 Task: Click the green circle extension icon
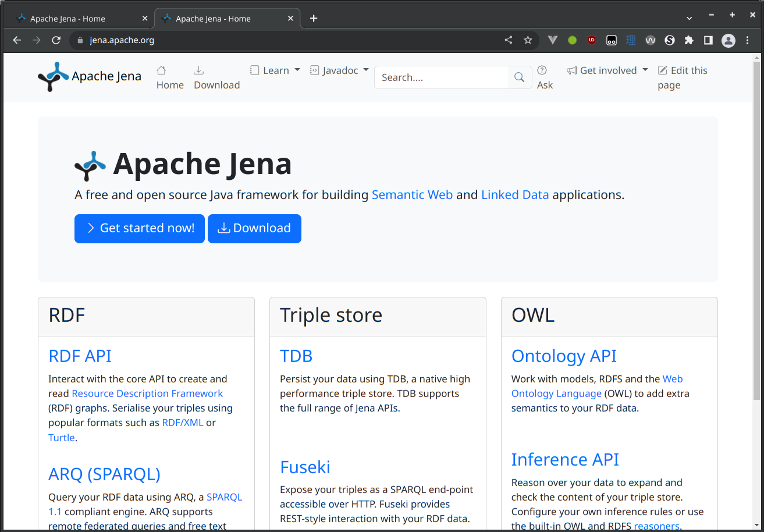(573, 40)
